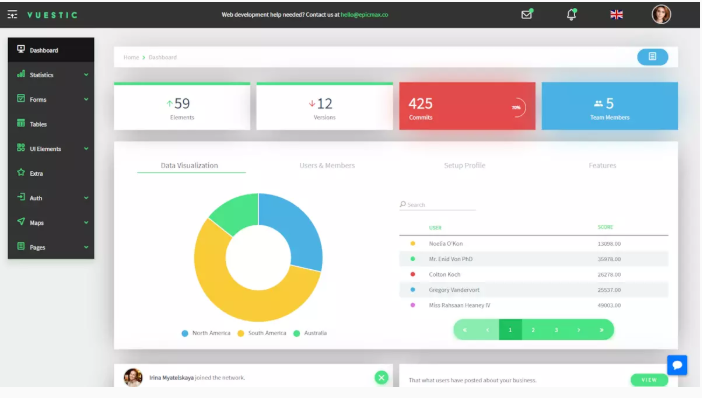Image resolution: width=702 pixels, height=398 pixels.
Task: Select Extra in the sidebar menu
Action: [x=51, y=173]
